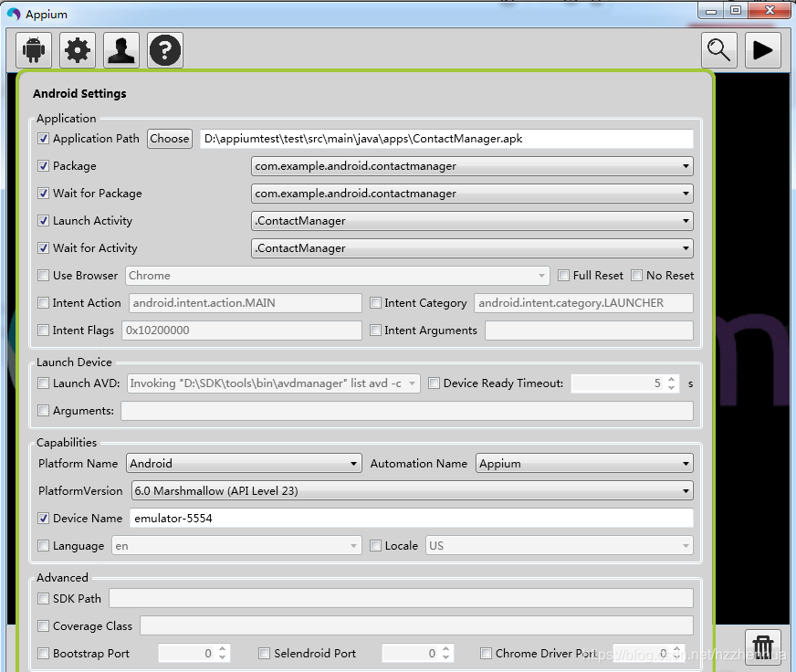This screenshot has height=672, width=796.
Task: Enable the Intent Category checkbox
Action: click(376, 303)
